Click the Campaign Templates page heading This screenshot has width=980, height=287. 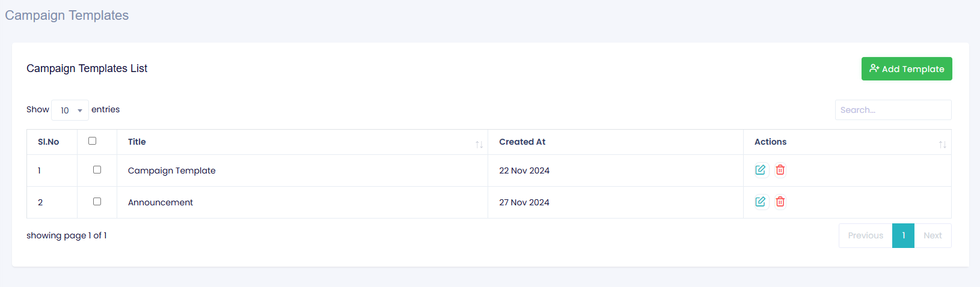tap(67, 16)
